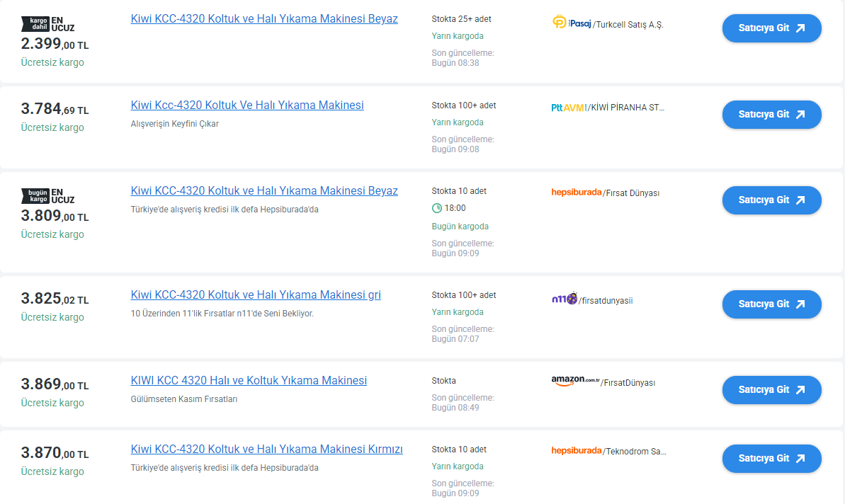The width and height of the screenshot is (845, 504).
Task: Open the hepsiburada logo for Teknodrom seller
Action: pos(576,451)
